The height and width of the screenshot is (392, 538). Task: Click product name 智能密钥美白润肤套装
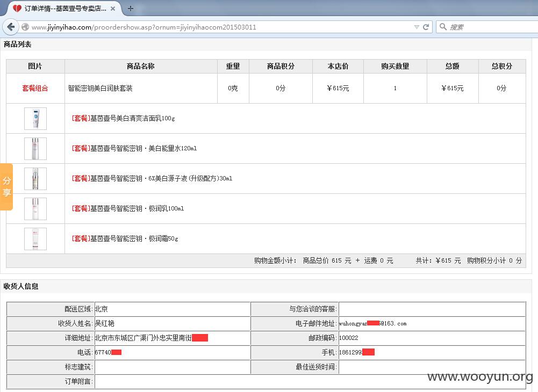100,88
